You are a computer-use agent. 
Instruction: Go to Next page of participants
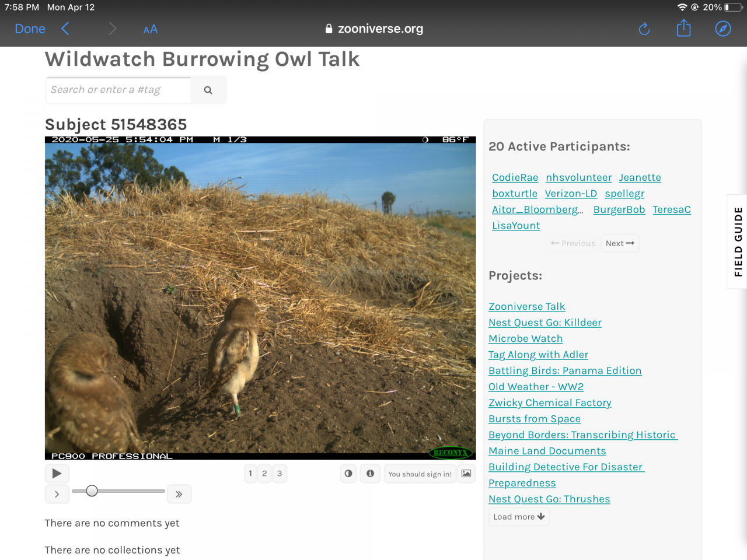click(620, 243)
